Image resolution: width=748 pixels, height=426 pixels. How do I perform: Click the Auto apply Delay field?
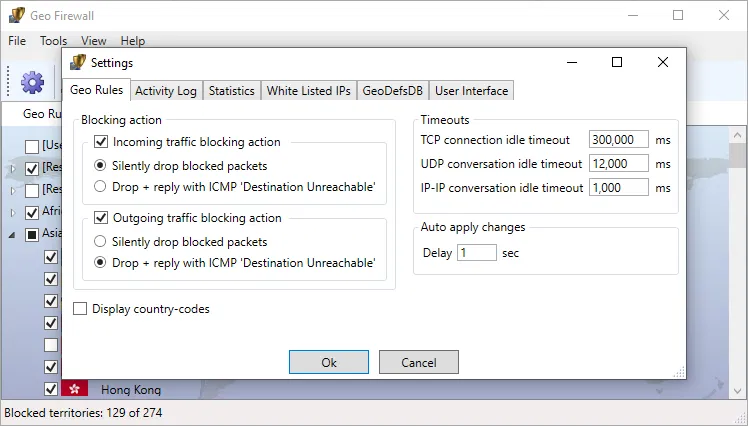click(x=476, y=253)
